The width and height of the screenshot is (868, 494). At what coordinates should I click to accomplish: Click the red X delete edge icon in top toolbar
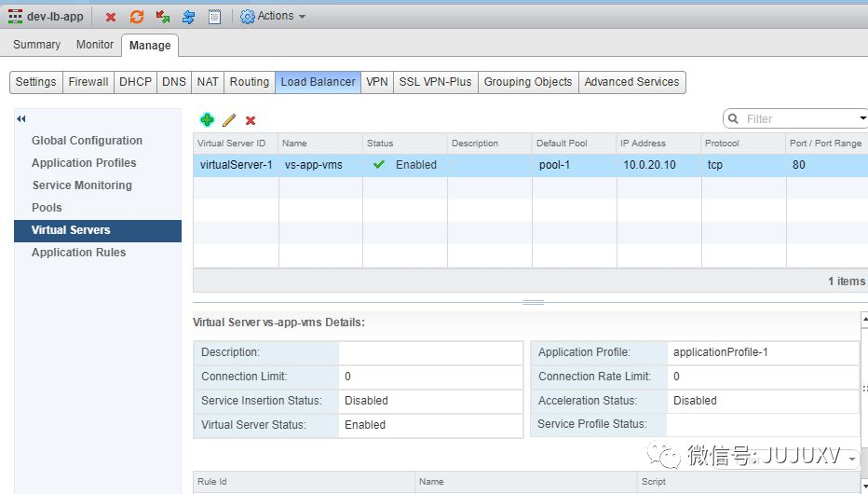click(111, 17)
